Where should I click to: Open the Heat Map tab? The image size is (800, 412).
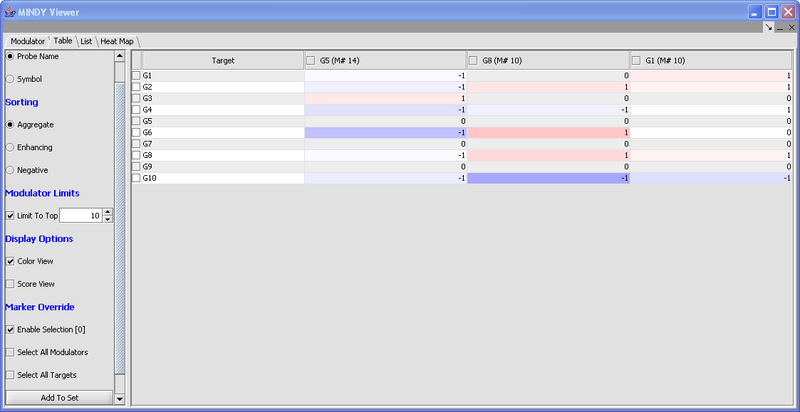click(x=117, y=41)
